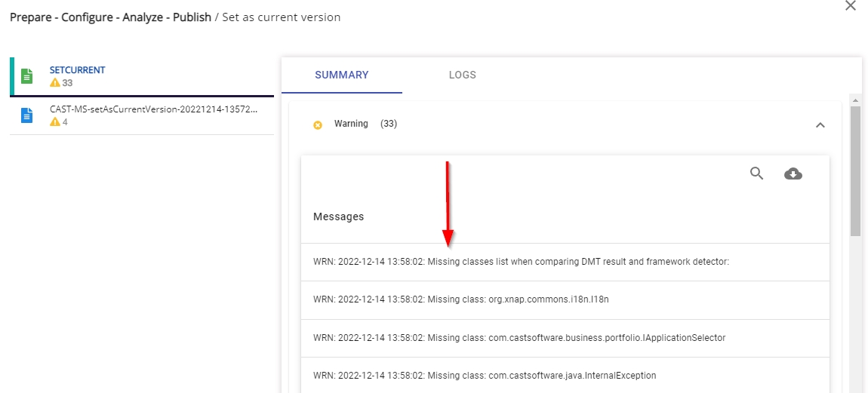
Task: Select the Missing classes list warning row
Action: click(x=521, y=262)
